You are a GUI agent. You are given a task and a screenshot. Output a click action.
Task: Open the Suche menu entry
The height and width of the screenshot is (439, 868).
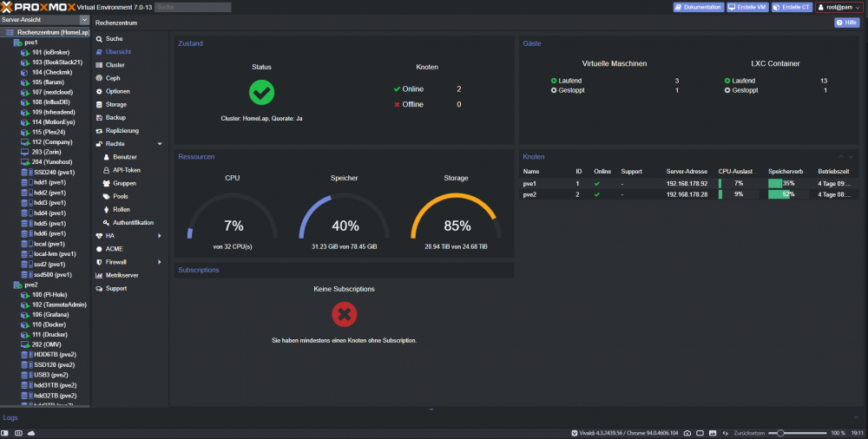pos(114,39)
